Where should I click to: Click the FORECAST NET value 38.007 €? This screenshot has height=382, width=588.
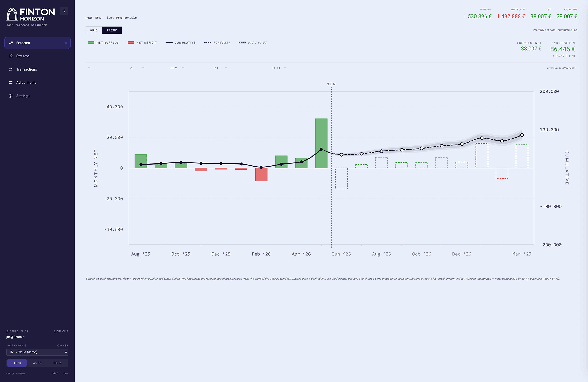click(x=531, y=49)
